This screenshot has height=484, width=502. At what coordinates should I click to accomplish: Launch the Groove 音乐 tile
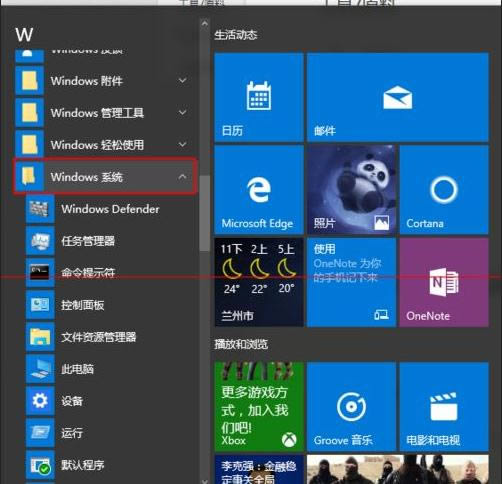(x=352, y=406)
